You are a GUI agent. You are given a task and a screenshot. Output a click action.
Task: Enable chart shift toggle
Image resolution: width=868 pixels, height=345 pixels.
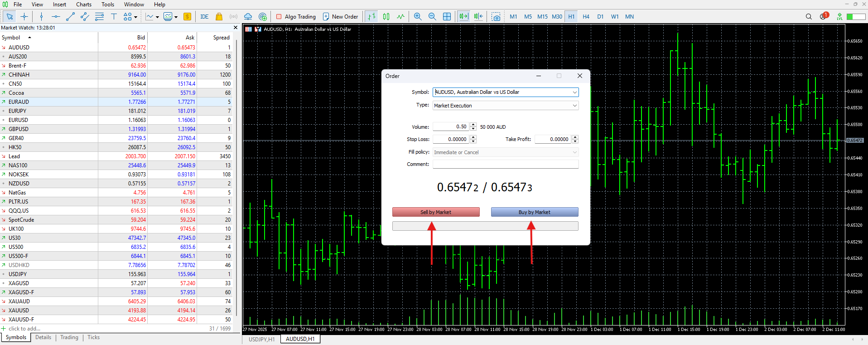click(478, 17)
